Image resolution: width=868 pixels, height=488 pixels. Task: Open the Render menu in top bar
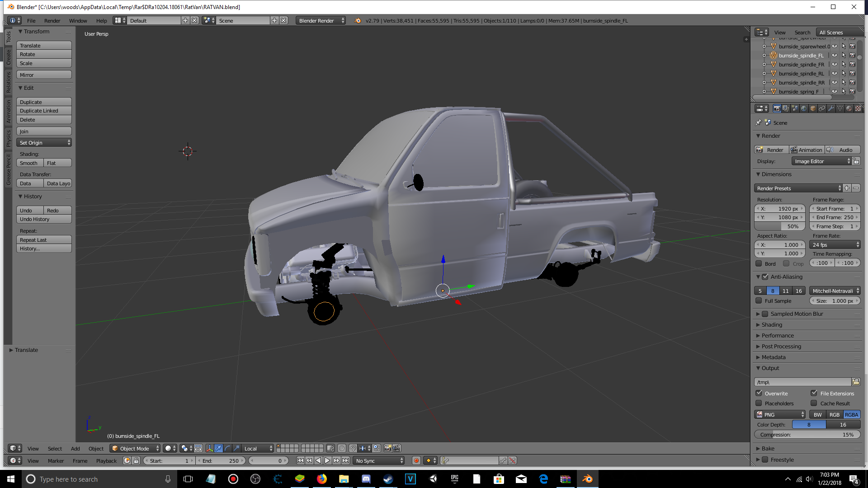tap(52, 20)
